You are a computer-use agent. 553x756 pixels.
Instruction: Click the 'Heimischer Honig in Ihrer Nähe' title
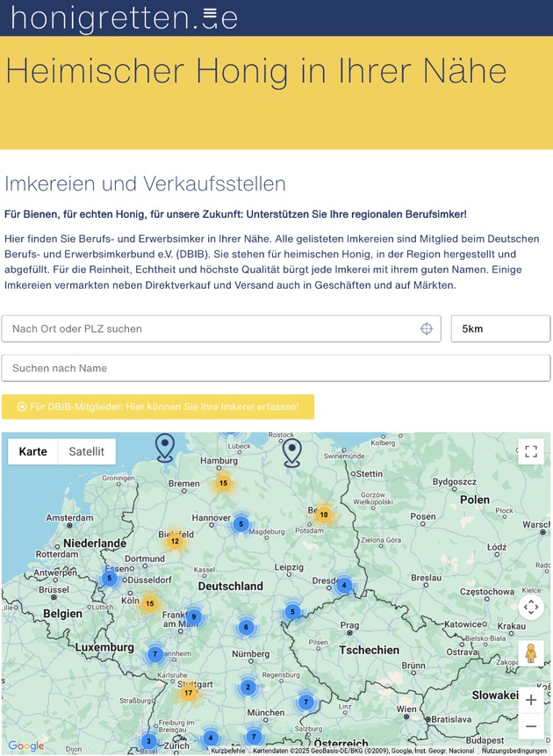(x=256, y=70)
